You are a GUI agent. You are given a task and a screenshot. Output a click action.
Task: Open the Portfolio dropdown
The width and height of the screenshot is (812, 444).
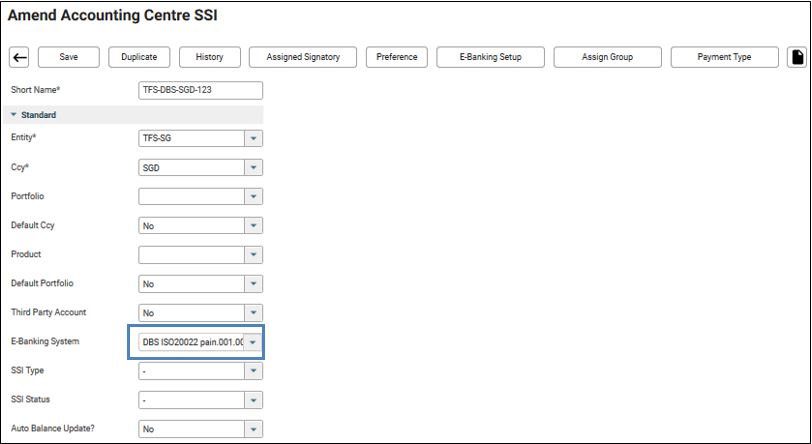click(253, 198)
